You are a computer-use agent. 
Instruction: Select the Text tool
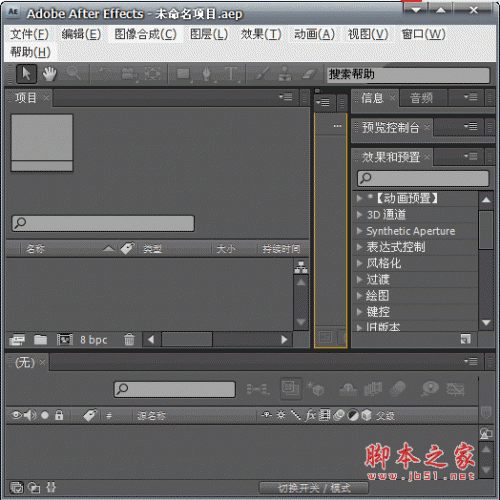231,74
